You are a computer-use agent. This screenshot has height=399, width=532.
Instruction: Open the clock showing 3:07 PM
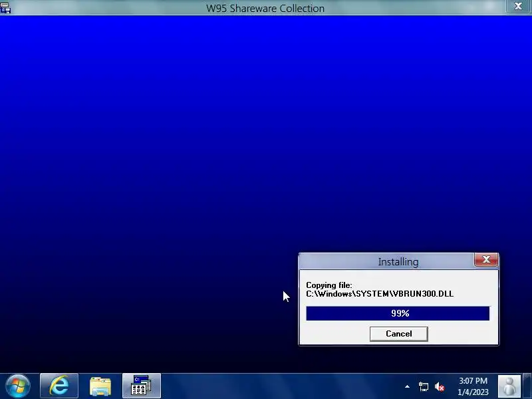click(x=473, y=381)
